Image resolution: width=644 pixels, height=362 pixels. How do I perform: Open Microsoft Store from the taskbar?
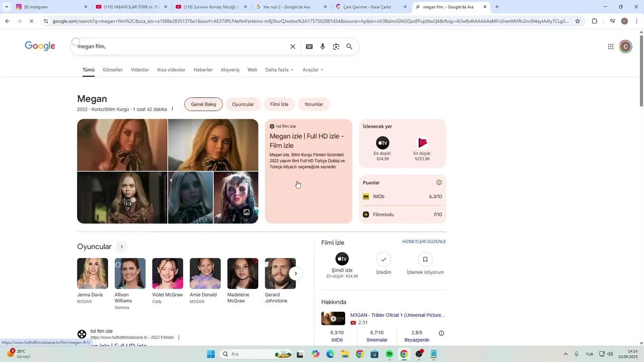click(x=374, y=354)
